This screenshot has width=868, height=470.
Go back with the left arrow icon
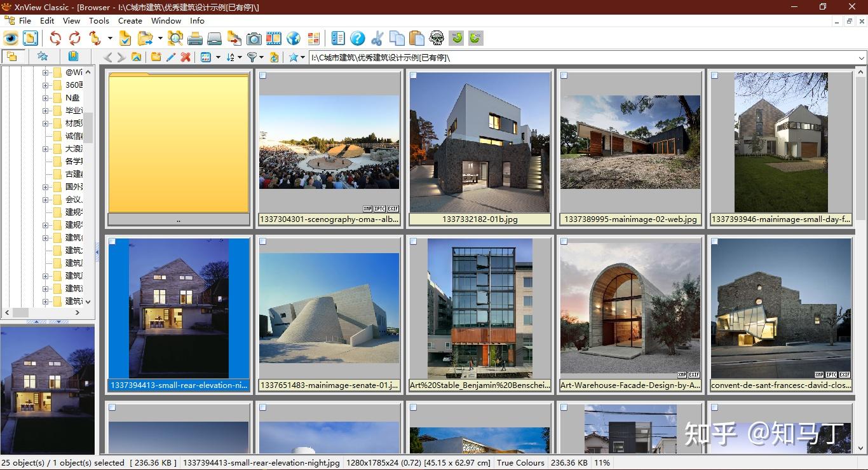point(108,57)
